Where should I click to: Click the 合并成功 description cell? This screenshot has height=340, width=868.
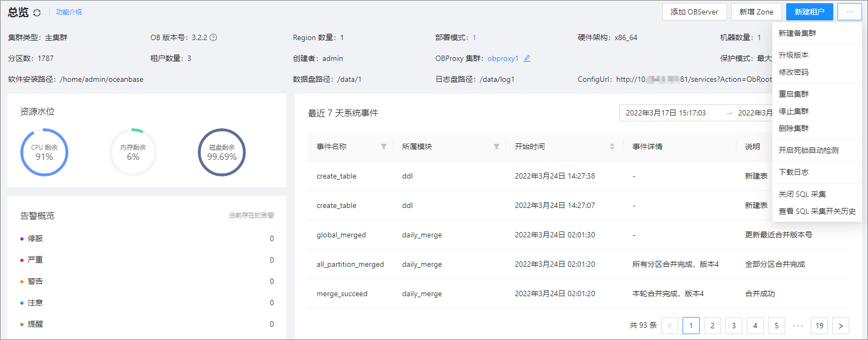[760, 293]
